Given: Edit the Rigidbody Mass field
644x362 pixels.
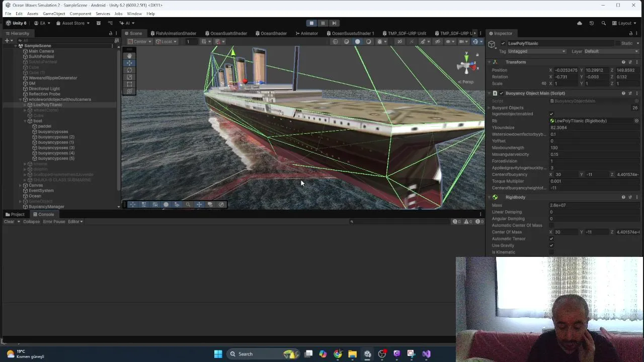Looking at the screenshot, I should coord(595,205).
